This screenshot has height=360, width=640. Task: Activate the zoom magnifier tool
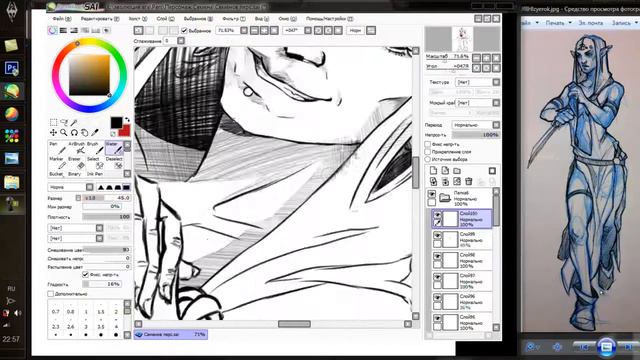click(64, 133)
